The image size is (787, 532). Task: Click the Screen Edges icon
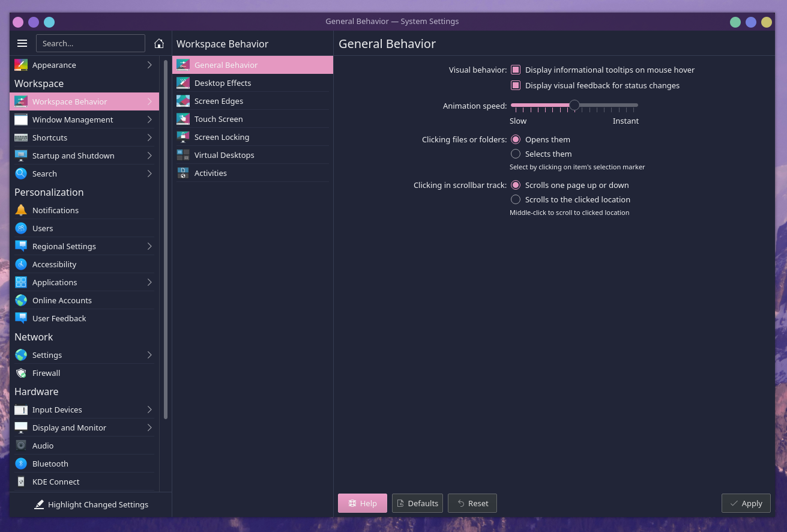point(183,101)
